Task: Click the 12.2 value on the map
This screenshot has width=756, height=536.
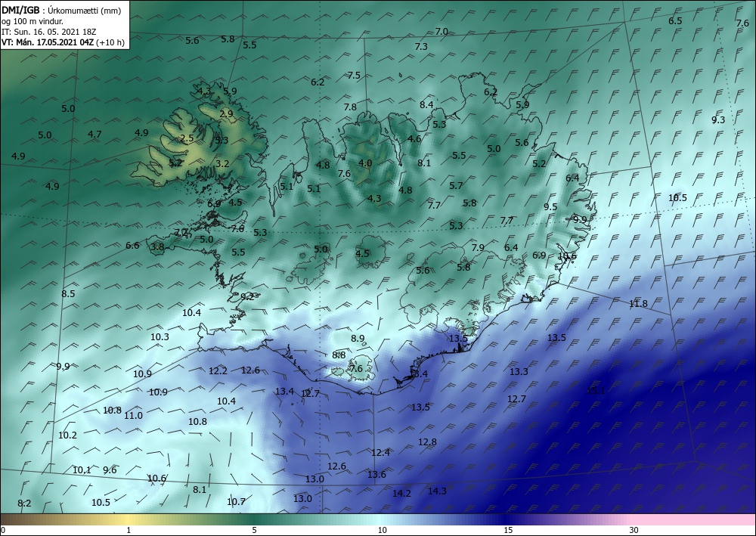Action: 218,371
